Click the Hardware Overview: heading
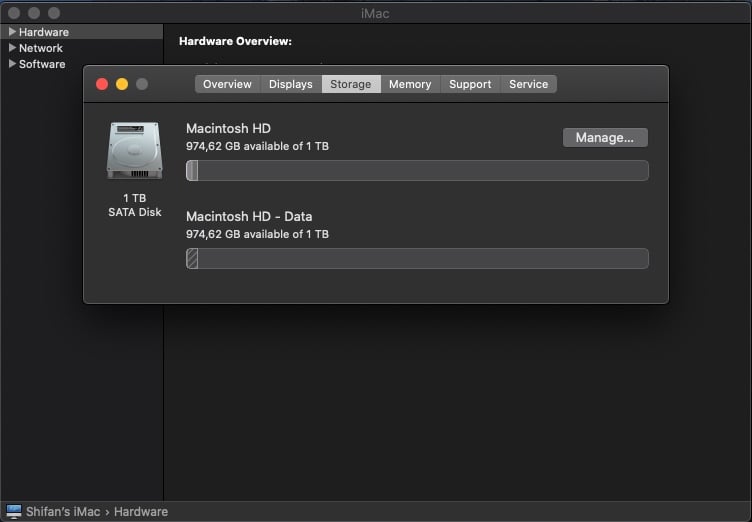The height and width of the screenshot is (522, 752). click(x=235, y=41)
